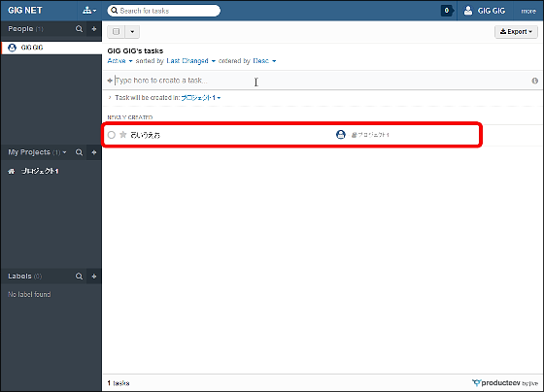Select GIG GIG in People list
544x392 pixels.
tap(51, 48)
